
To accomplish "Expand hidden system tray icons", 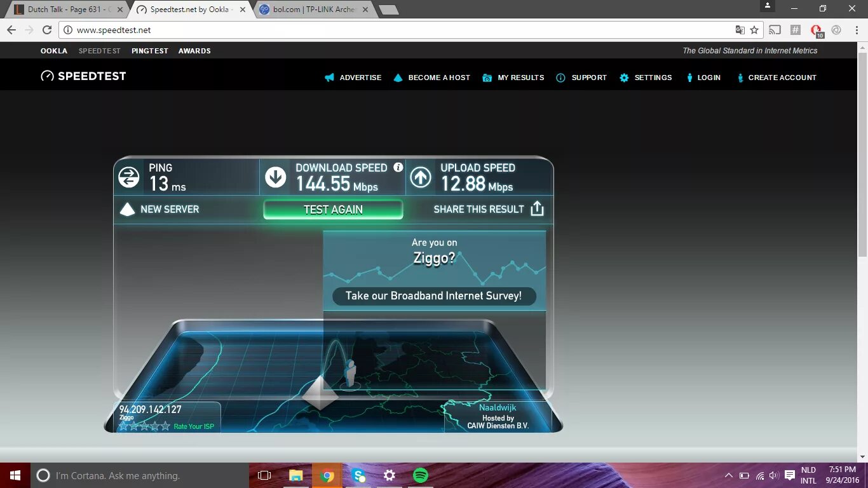I will 729,475.
